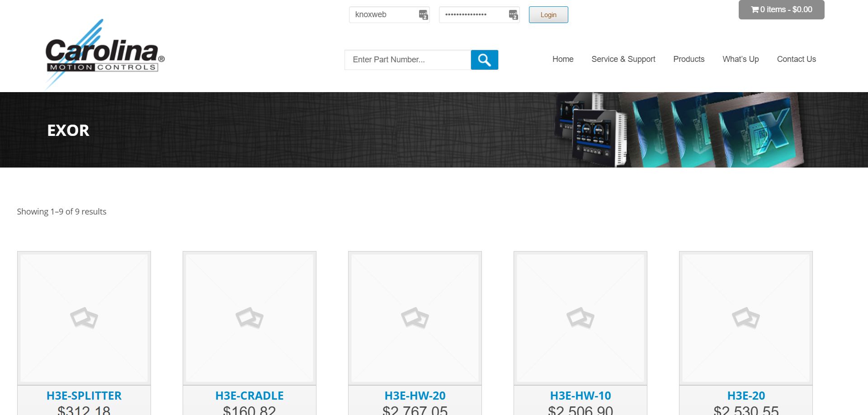Click the H3E-CRADLE placeholder thumbnail
The width and height of the screenshot is (868, 415).
pos(250,318)
